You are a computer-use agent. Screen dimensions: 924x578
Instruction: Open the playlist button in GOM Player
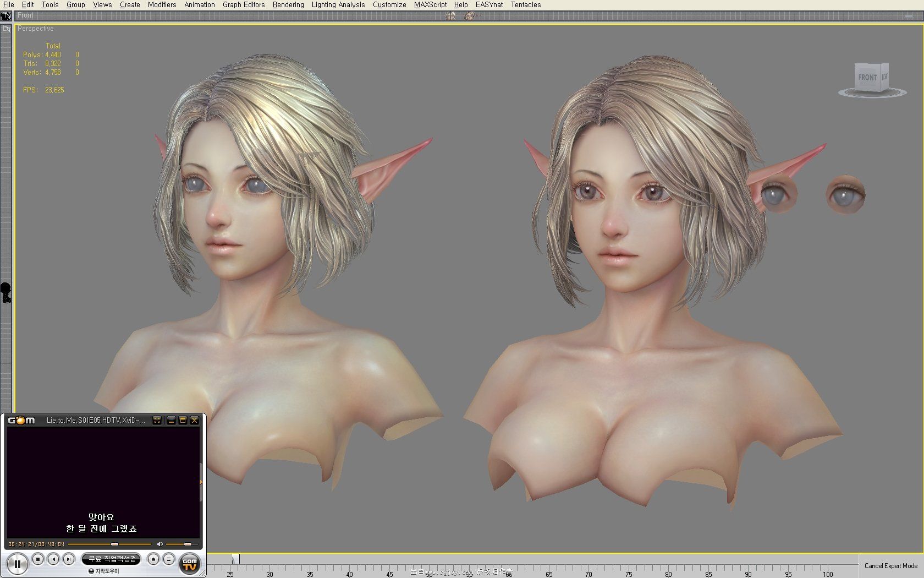pos(169,559)
